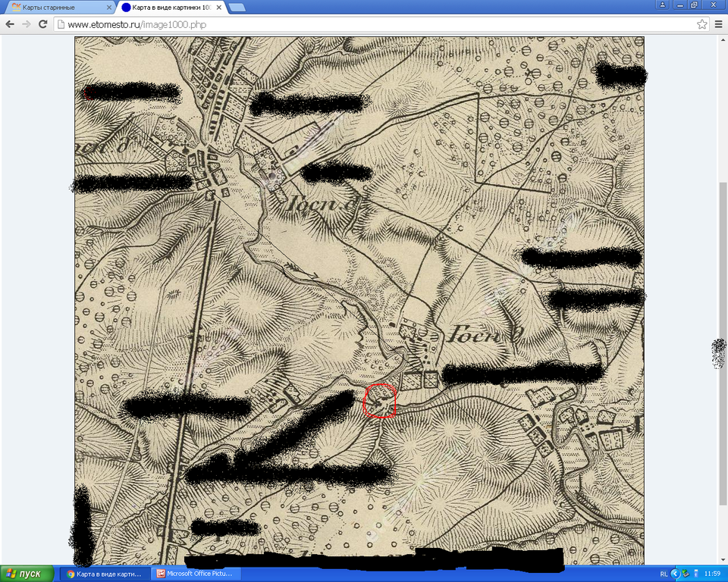Close the 'Карта в виде картинки' tab

218,8
